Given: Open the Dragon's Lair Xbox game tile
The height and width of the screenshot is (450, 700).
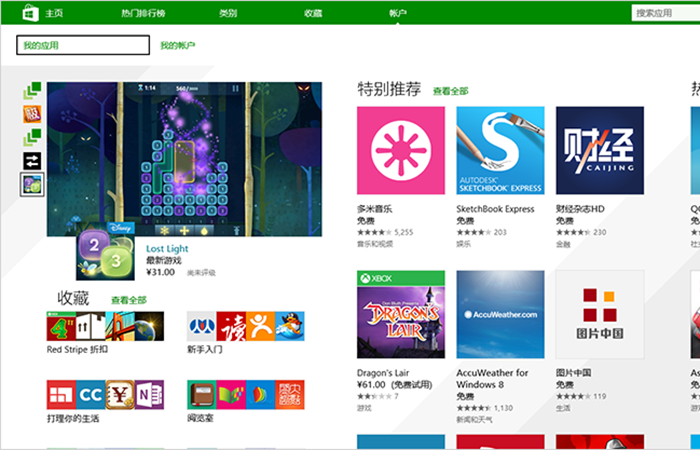Looking at the screenshot, I should coord(401,314).
